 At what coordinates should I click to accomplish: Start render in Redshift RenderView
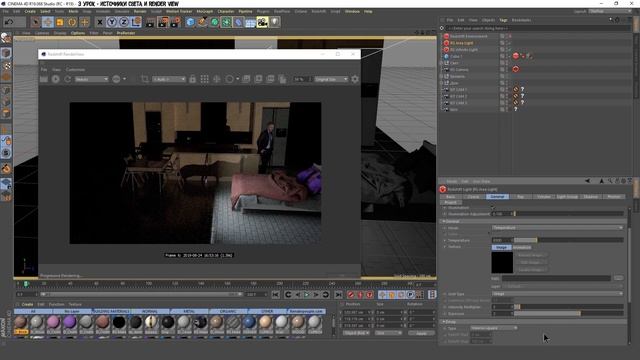pyautogui.click(x=56, y=79)
